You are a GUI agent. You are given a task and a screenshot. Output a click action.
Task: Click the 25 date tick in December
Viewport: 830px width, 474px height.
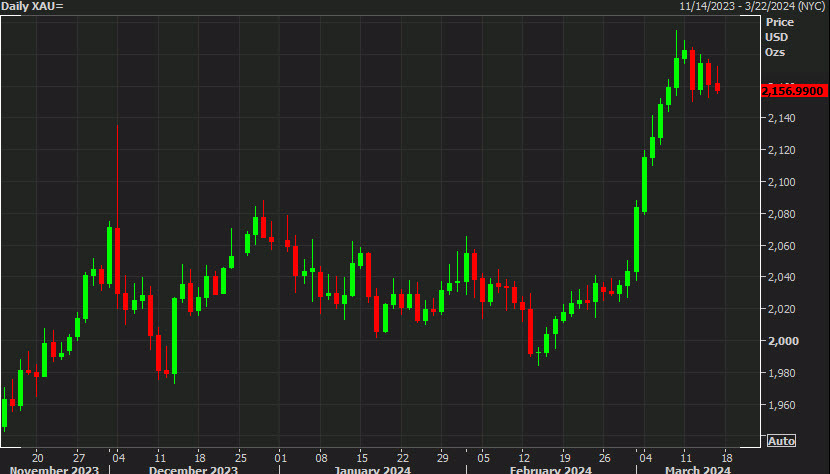(x=240, y=458)
